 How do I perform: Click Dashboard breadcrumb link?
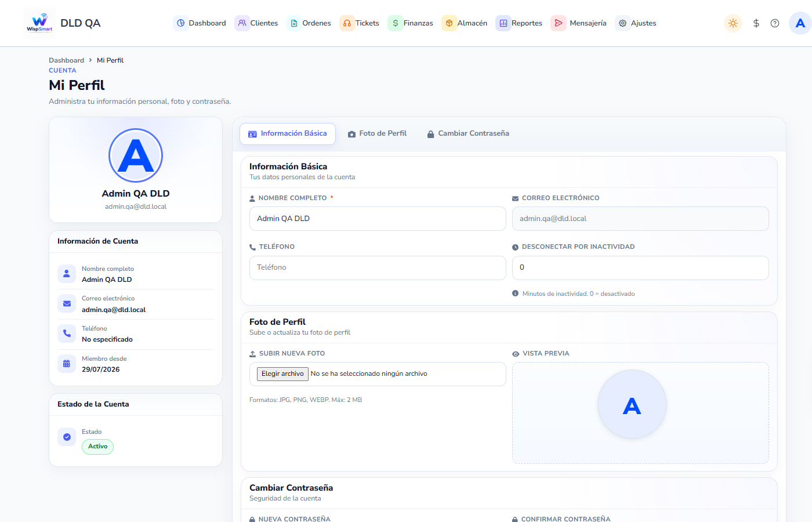click(66, 60)
